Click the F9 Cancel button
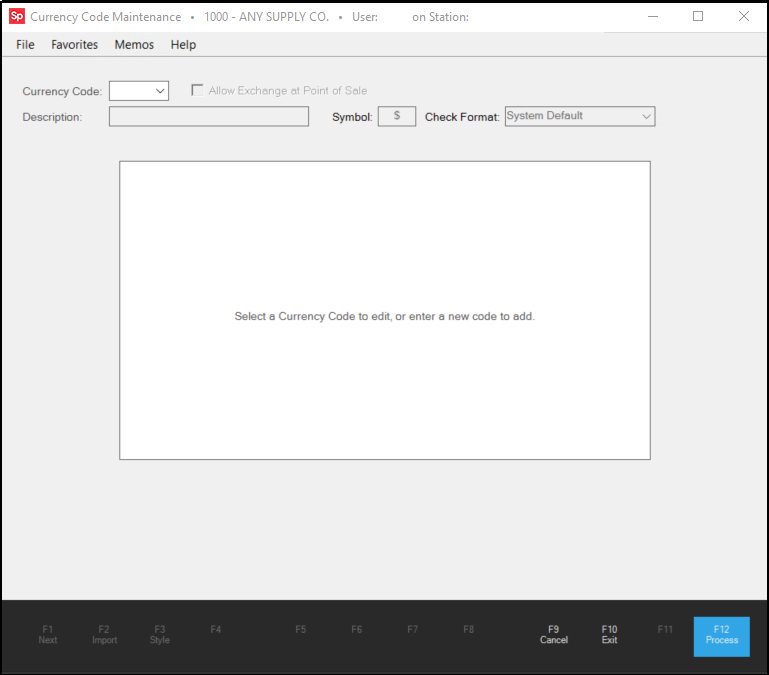The image size is (769, 675). coord(554,634)
